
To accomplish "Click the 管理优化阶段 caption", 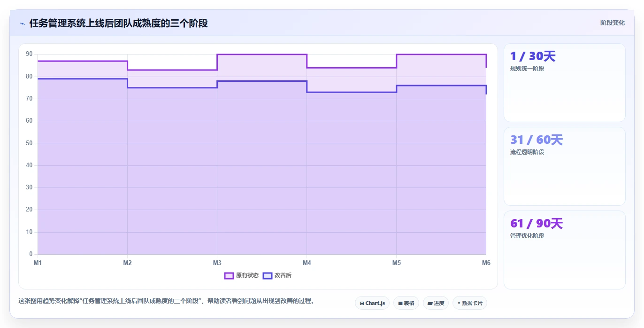I will (x=527, y=236).
